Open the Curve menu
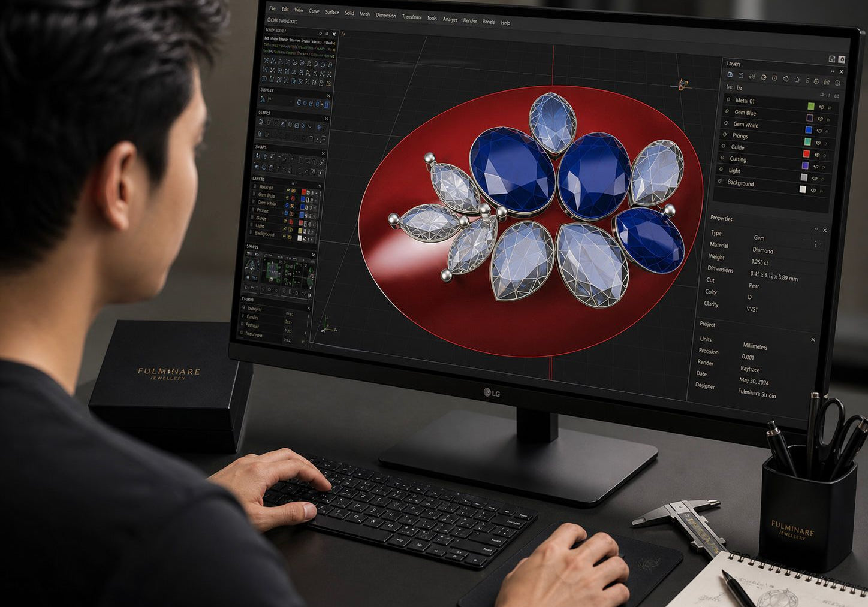 pos(314,11)
